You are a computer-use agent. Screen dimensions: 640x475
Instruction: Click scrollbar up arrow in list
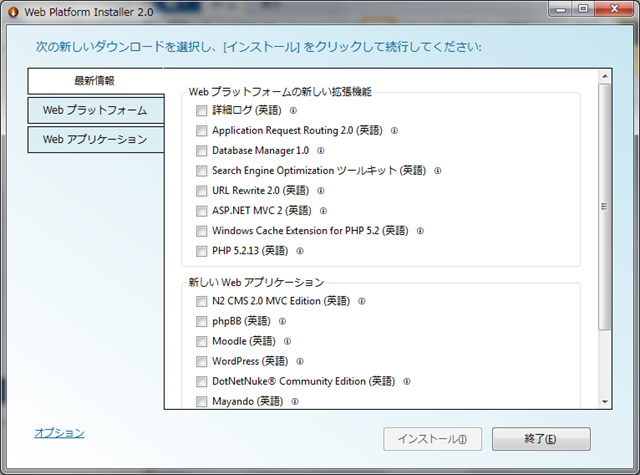[x=605, y=76]
